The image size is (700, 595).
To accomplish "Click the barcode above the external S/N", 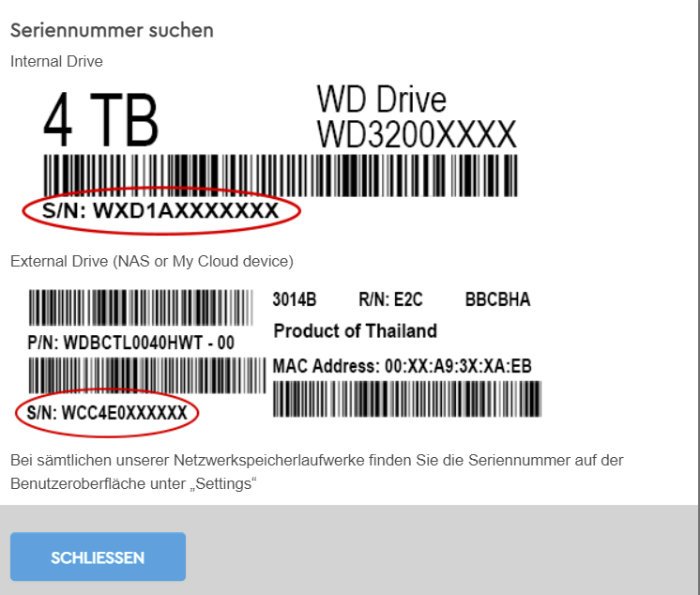I will [147, 375].
